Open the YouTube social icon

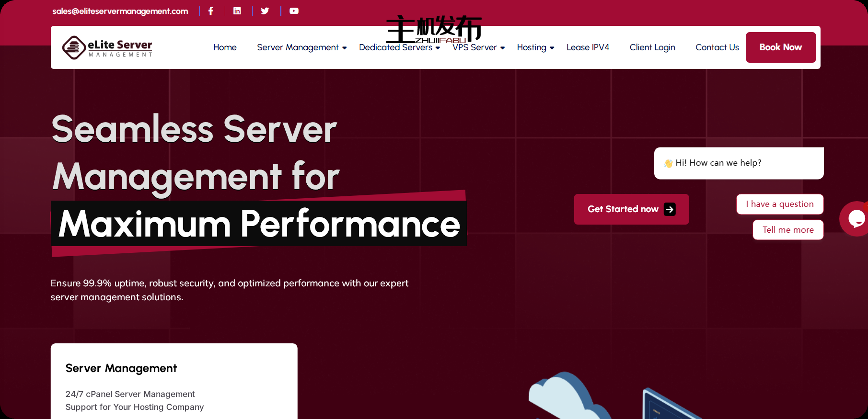[294, 11]
